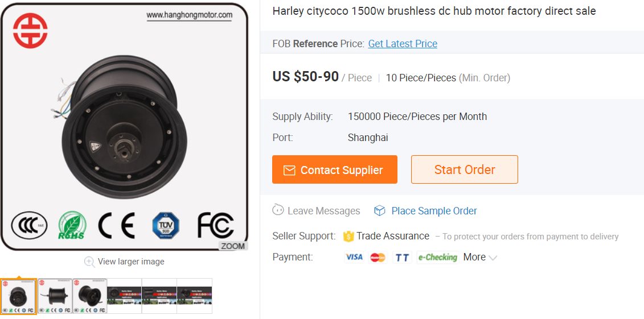
Task: Click the Trade Assurance shield icon
Action: (348, 236)
